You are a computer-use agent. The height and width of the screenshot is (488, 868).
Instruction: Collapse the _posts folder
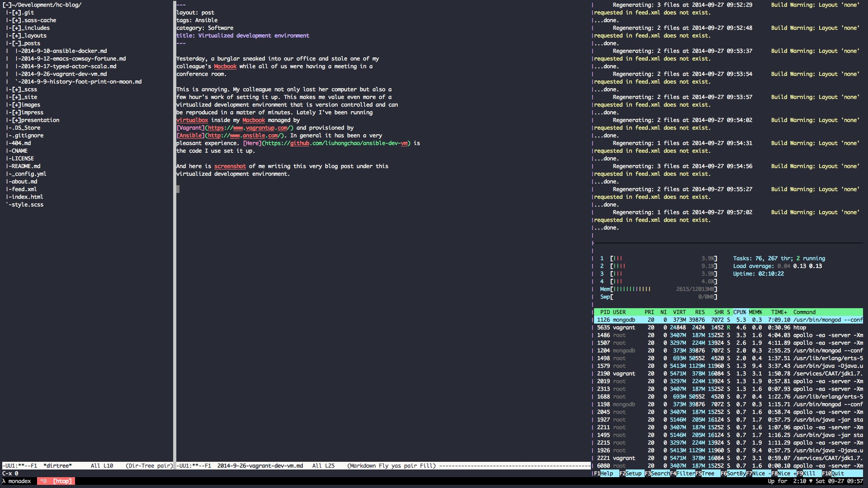point(16,43)
